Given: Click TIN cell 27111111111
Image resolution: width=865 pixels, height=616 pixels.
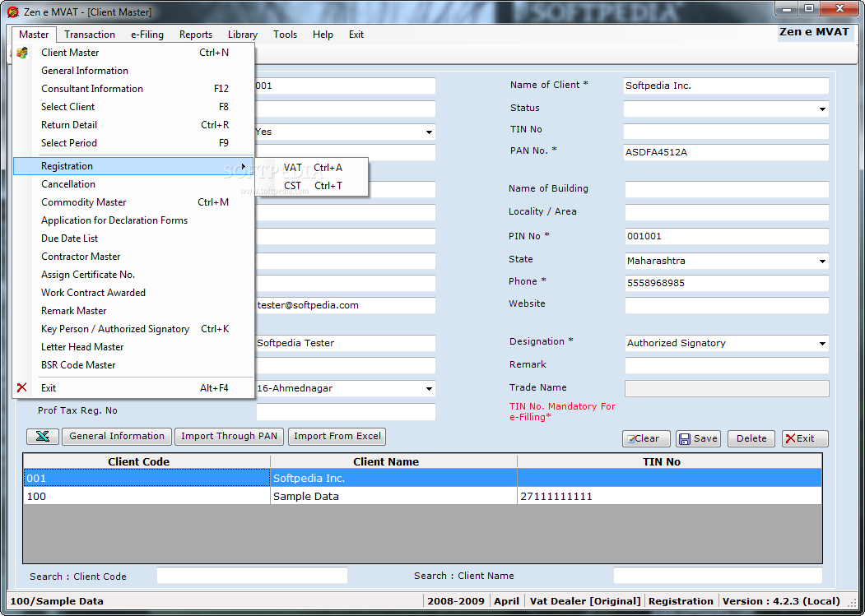Looking at the screenshot, I should click(x=669, y=496).
